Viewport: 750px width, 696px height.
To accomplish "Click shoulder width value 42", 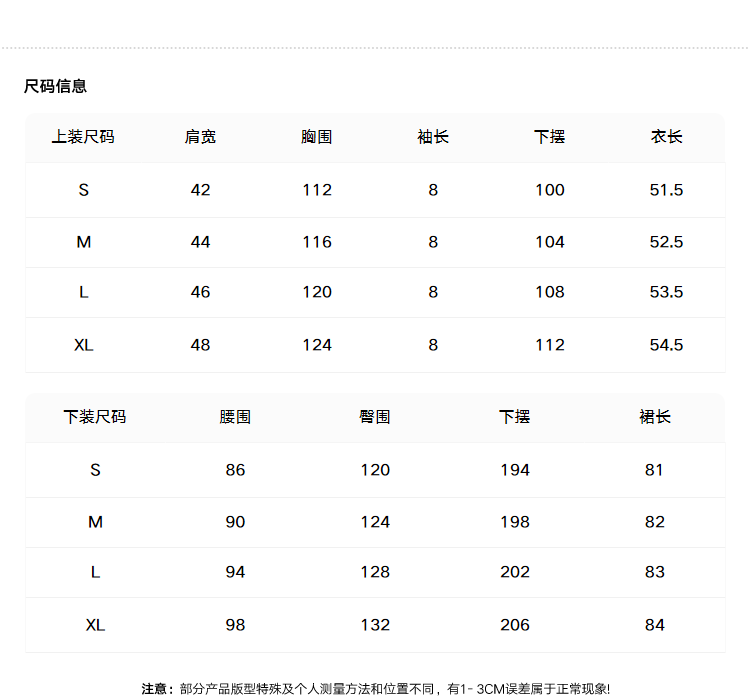I will (x=200, y=190).
